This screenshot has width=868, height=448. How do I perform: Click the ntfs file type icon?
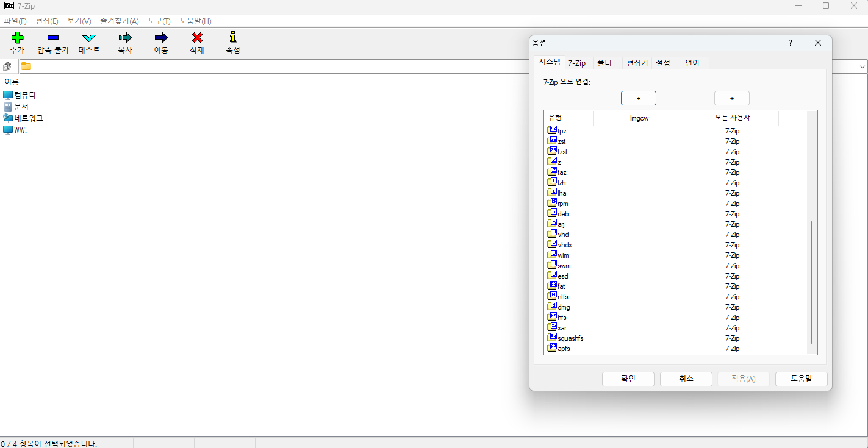point(553,296)
